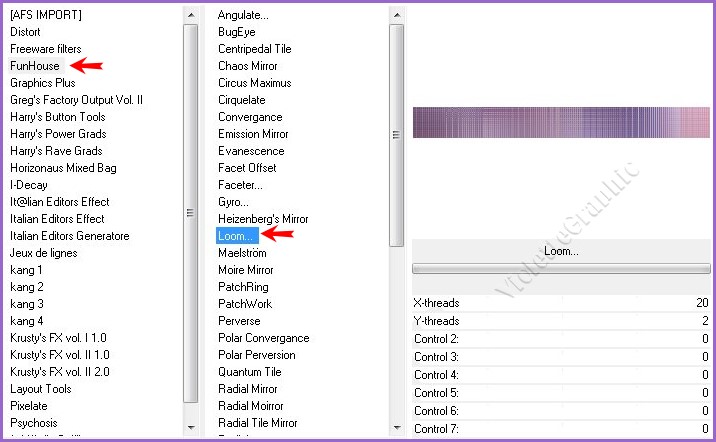Choose the Maelström filter

tap(244, 253)
